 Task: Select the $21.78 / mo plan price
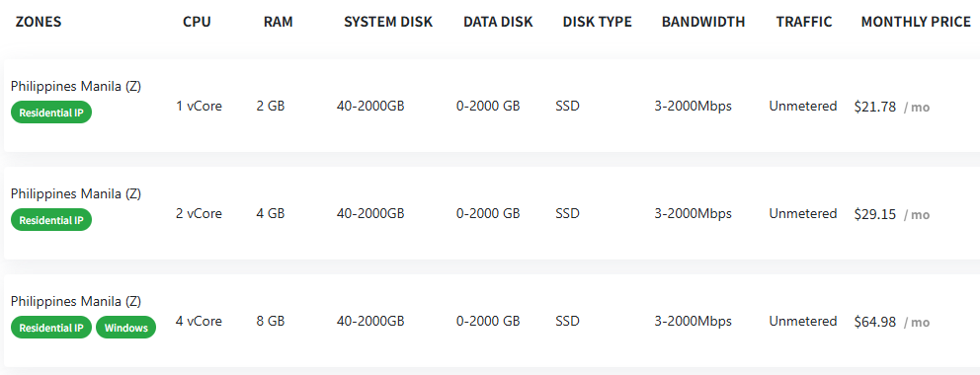(892, 107)
